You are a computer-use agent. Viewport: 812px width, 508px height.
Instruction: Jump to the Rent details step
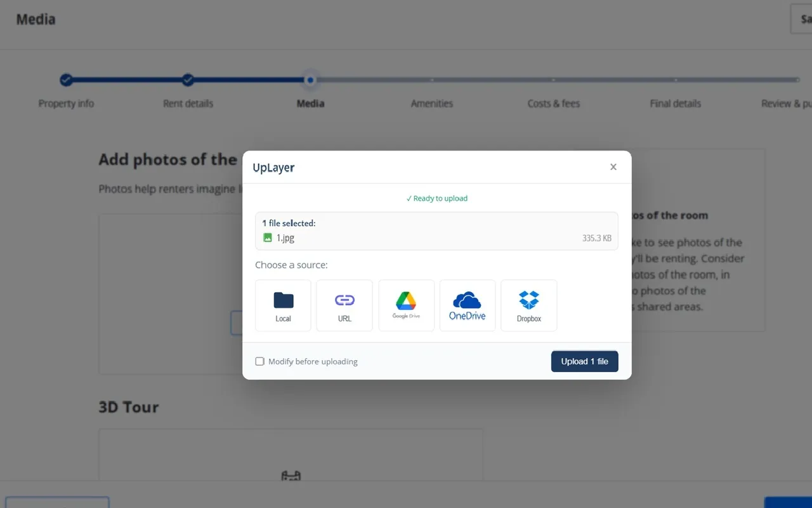pos(188,104)
